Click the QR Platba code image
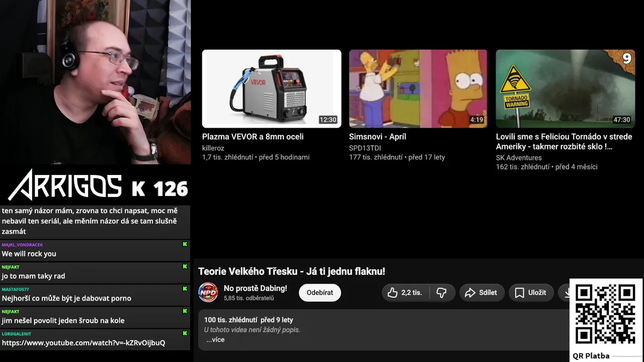 (x=605, y=315)
